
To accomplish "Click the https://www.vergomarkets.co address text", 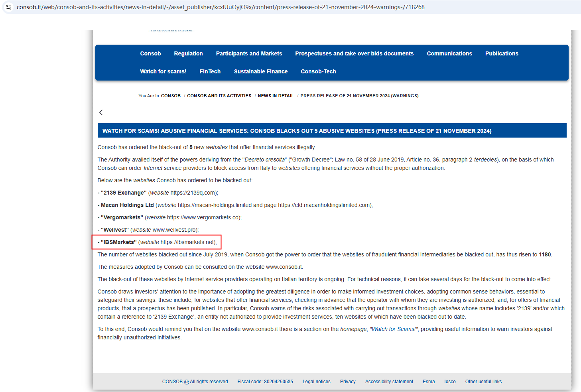I will point(203,217).
